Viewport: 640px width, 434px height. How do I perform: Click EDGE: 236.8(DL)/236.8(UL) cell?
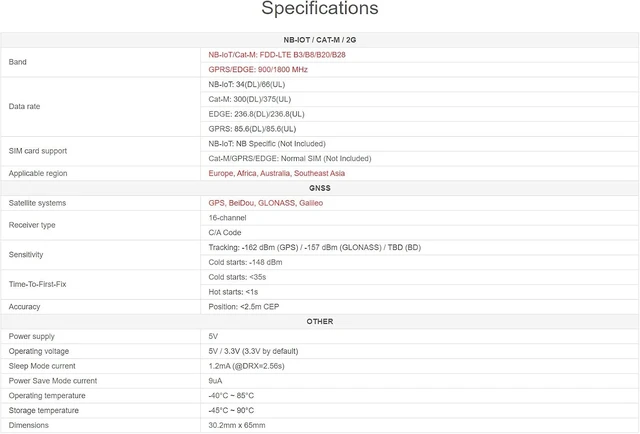pos(256,114)
